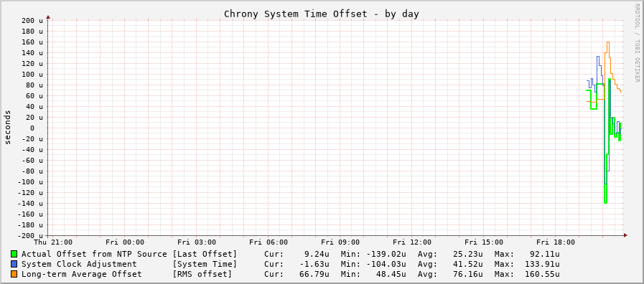This screenshot has height=284, width=644.
Task: Click the 'Fri 12:00' x-axis label
Action: [412, 242]
